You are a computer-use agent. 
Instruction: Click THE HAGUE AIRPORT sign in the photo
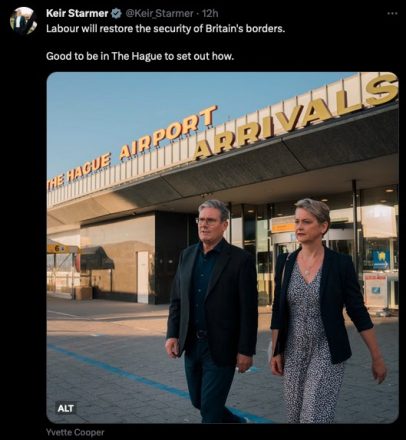tap(132, 149)
